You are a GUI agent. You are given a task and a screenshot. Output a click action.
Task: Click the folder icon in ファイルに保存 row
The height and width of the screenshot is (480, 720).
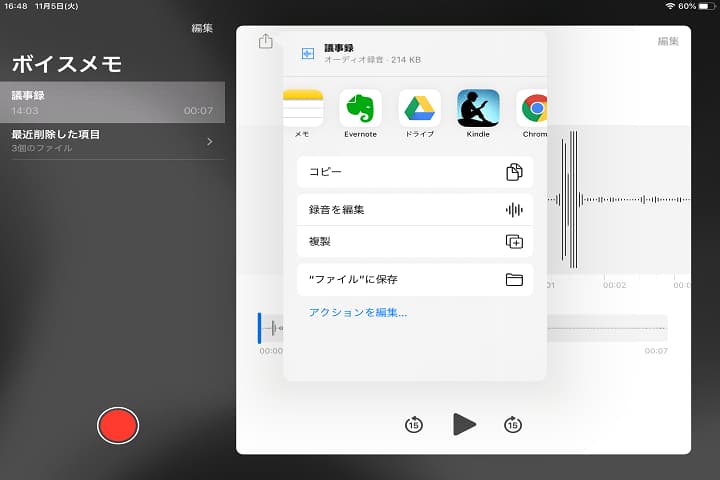pyautogui.click(x=514, y=279)
